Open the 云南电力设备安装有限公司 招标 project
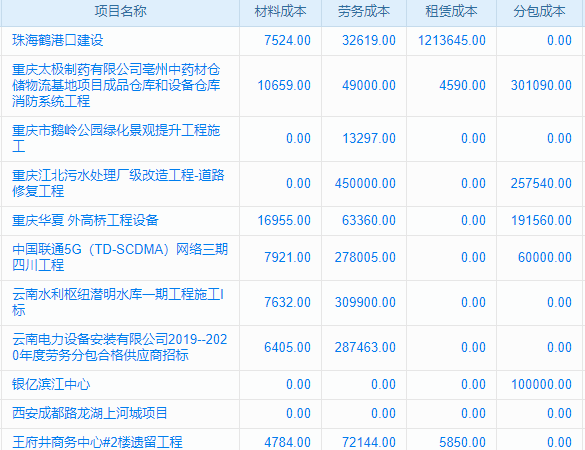This screenshot has height=450, width=585. [119, 347]
